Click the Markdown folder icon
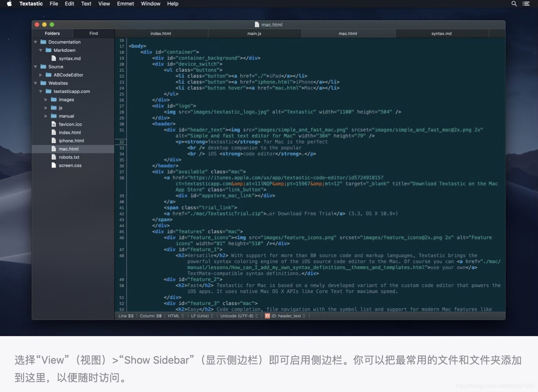This screenshot has height=392, width=538. click(48, 50)
